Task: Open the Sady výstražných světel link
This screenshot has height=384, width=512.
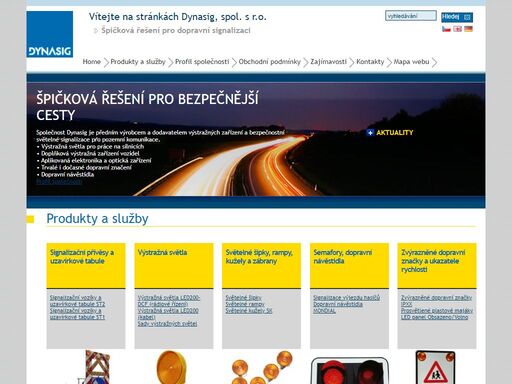Action: [167, 324]
